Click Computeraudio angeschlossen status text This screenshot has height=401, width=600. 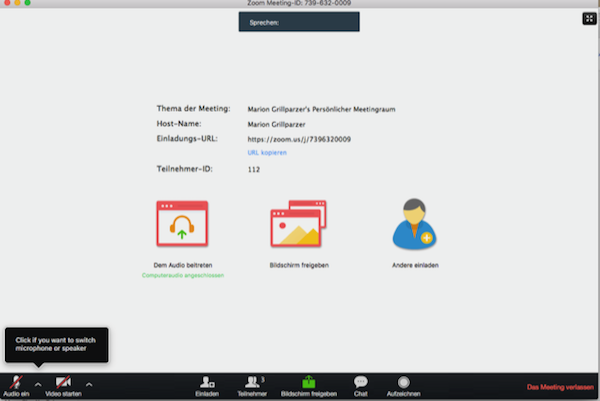183,275
